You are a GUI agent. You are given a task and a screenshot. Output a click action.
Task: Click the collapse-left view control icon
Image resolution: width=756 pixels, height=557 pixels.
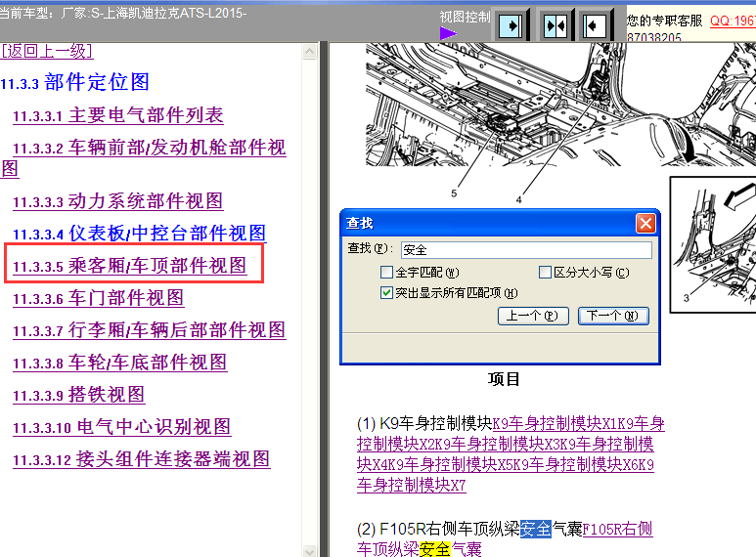[x=594, y=25]
